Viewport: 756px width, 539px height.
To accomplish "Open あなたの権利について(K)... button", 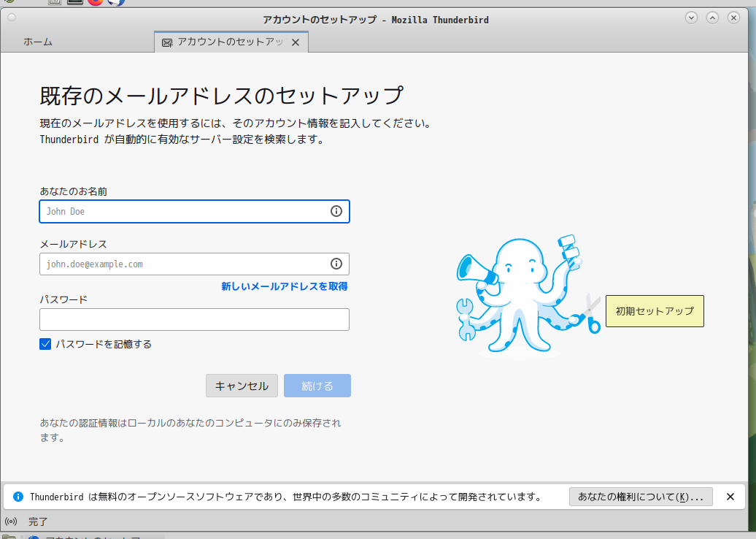I will [x=641, y=497].
